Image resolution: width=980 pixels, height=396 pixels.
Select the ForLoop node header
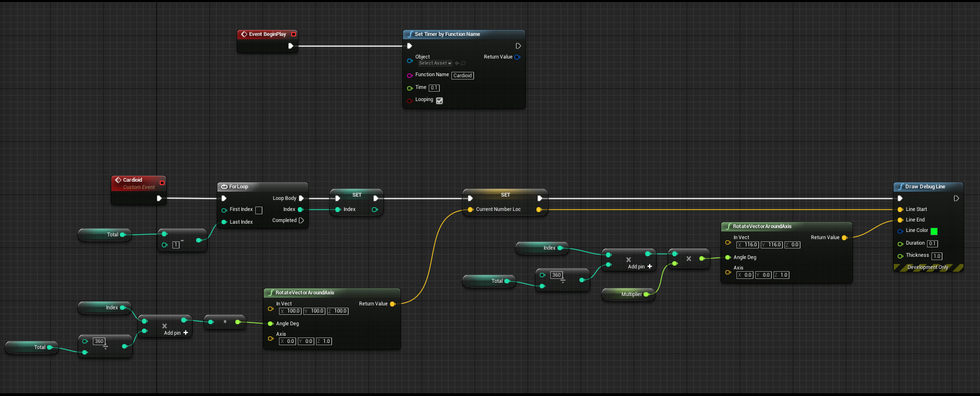pos(262,187)
